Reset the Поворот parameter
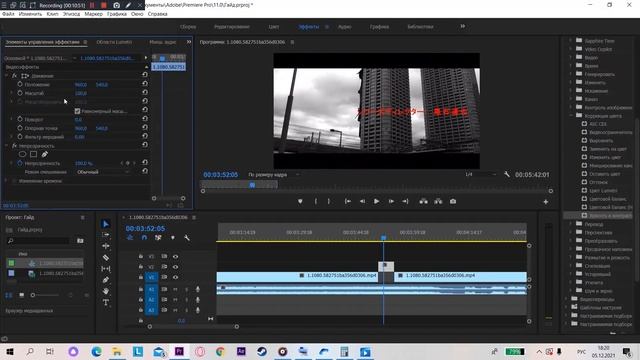 (x=145, y=119)
